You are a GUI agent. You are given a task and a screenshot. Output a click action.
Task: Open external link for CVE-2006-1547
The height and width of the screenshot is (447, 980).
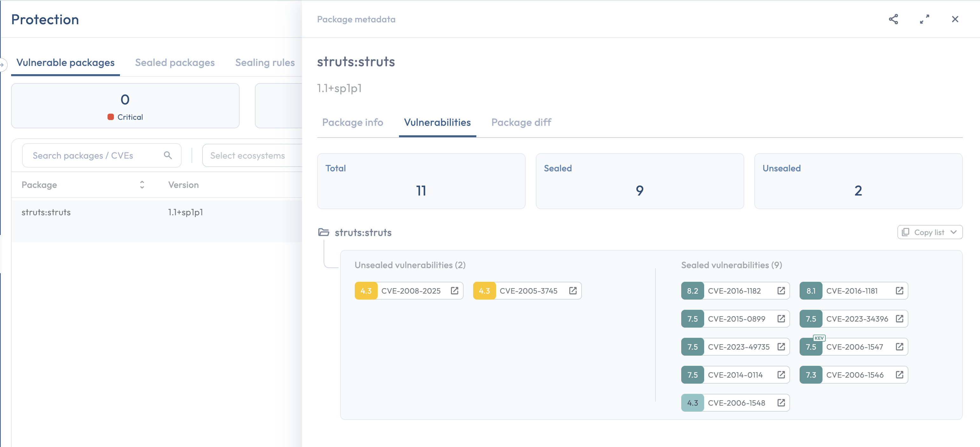[x=899, y=347]
